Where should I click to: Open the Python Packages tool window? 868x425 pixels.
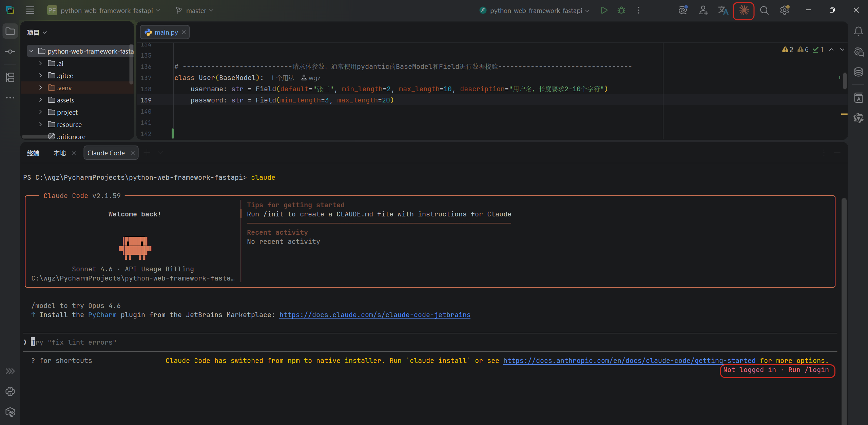[x=10, y=412]
